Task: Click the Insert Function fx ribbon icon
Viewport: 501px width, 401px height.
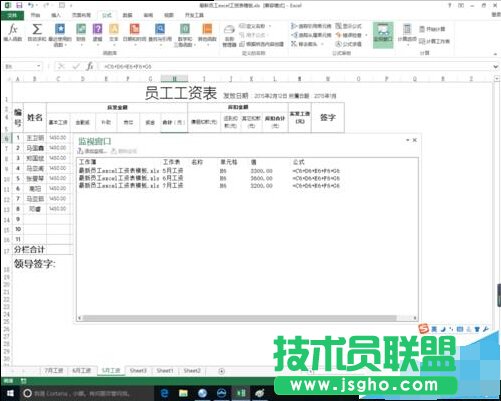Action: [13, 32]
